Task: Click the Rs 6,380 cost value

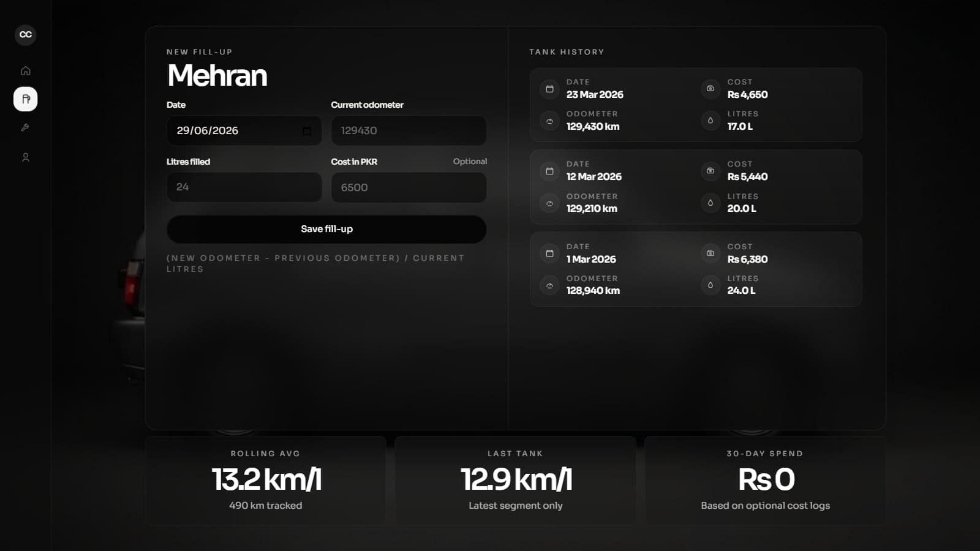Action: pos(747,259)
